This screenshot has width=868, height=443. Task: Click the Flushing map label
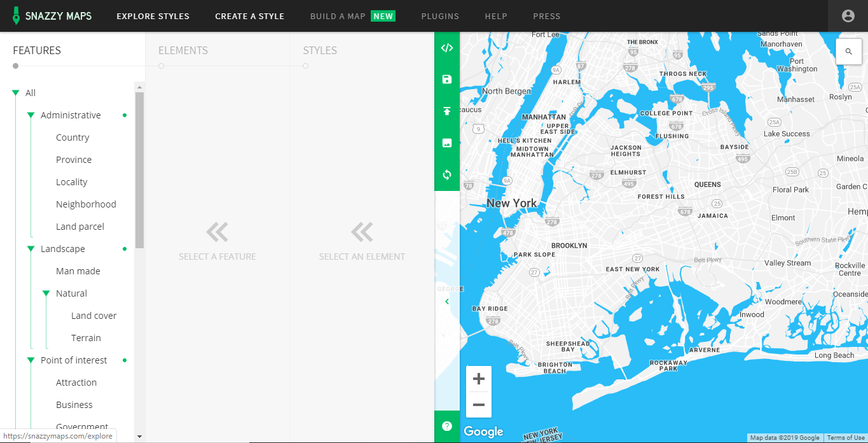pyautogui.click(x=672, y=136)
